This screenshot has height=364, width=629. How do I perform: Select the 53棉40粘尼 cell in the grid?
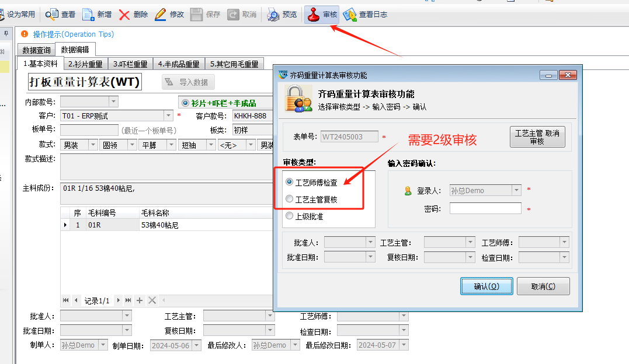click(x=206, y=225)
